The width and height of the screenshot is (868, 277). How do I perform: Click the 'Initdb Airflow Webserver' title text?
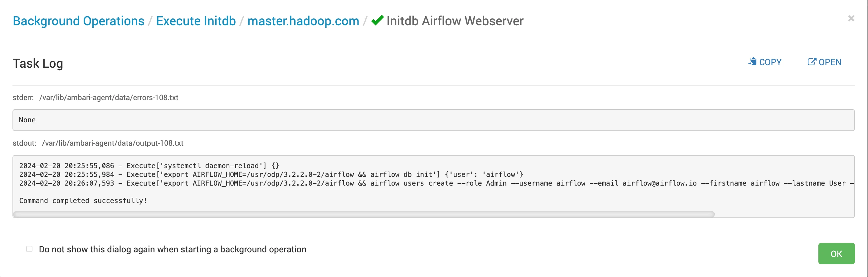coord(455,21)
